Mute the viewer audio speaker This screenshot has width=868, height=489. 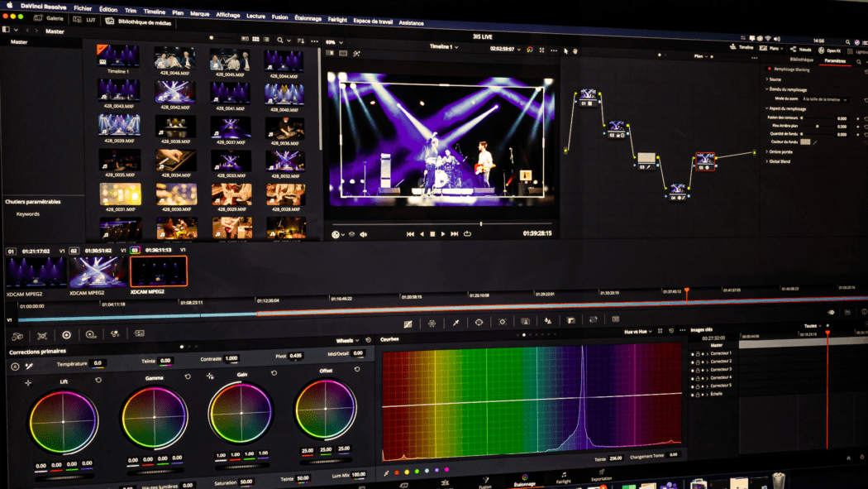pos(364,235)
